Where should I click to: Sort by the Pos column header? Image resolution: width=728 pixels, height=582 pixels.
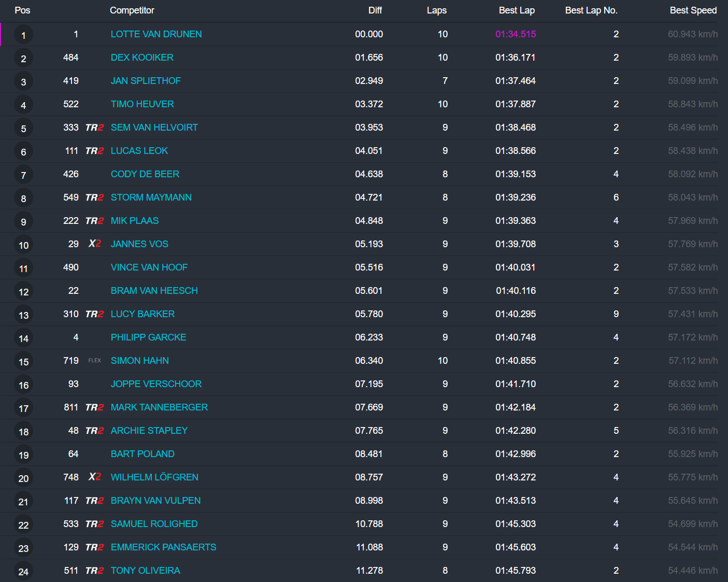pyautogui.click(x=22, y=10)
